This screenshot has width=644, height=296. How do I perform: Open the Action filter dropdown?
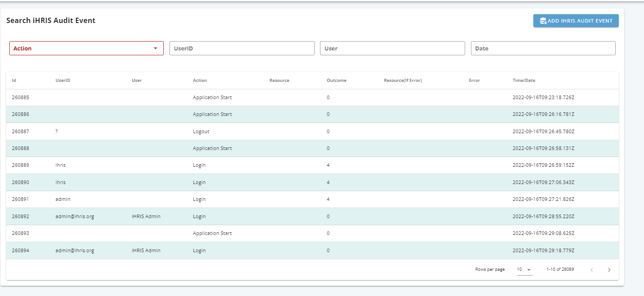pos(86,48)
